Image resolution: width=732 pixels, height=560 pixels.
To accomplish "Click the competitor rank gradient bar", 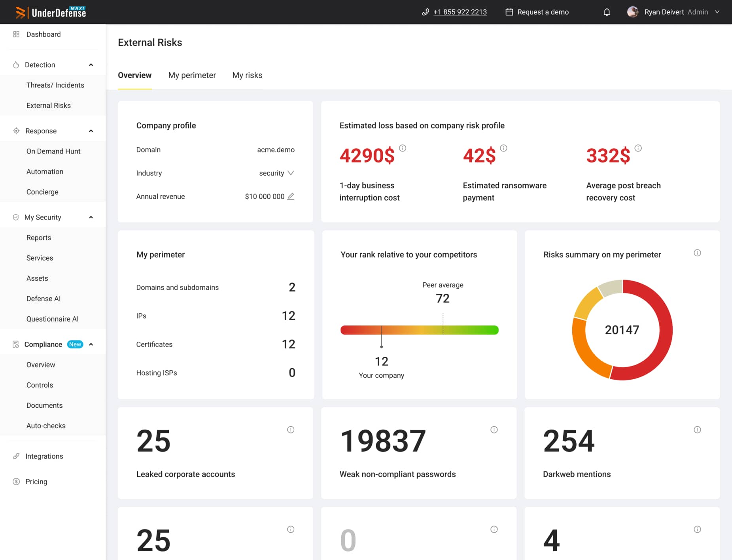I will tap(419, 330).
